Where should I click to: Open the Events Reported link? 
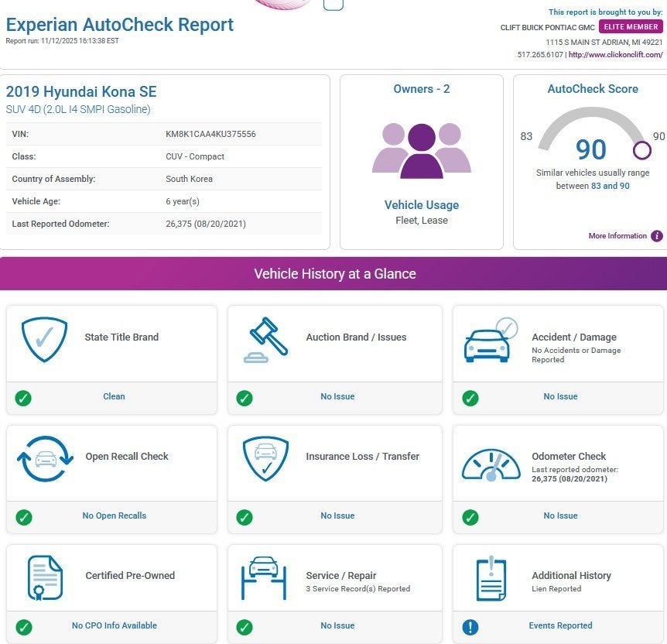coord(560,625)
